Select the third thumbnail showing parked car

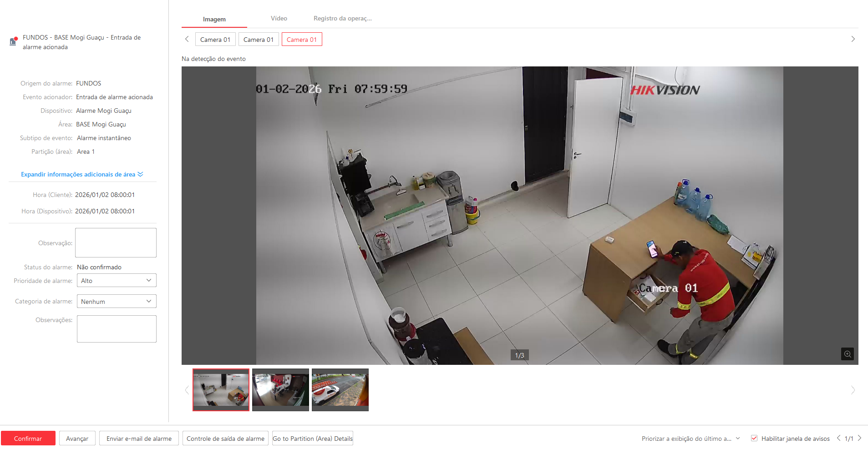pyautogui.click(x=340, y=389)
